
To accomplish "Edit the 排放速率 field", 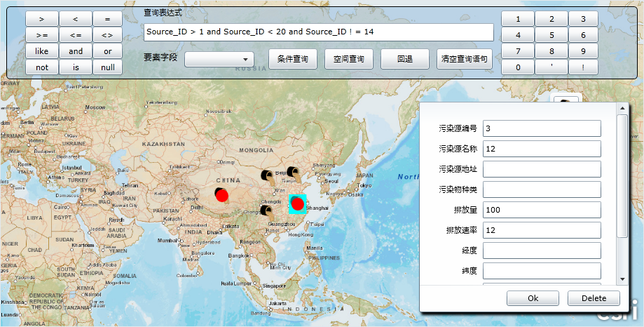I will point(542,230).
